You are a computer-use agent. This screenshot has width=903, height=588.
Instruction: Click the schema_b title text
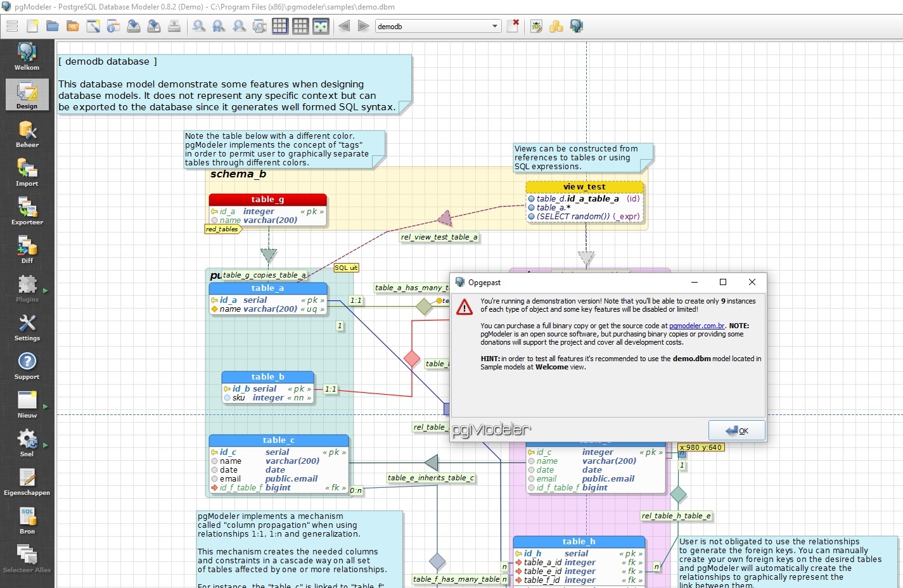pos(238,174)
